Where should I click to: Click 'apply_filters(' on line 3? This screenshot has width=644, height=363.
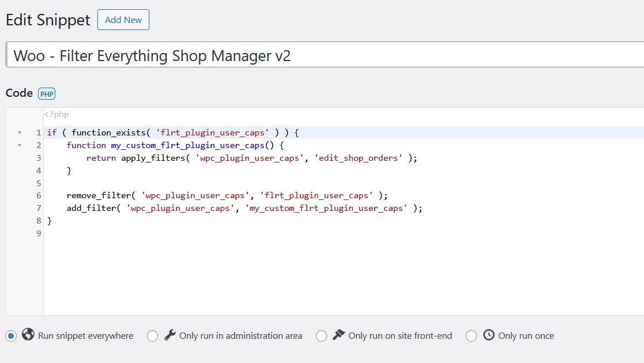pos(155,158)
